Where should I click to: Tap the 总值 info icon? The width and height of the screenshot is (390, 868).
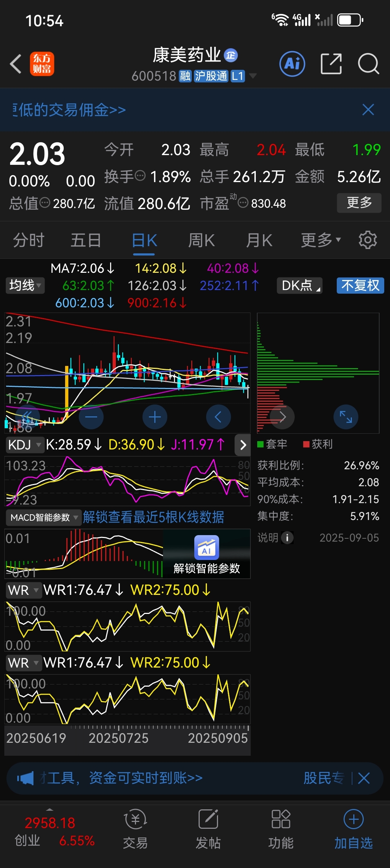(x=45, y=203)
